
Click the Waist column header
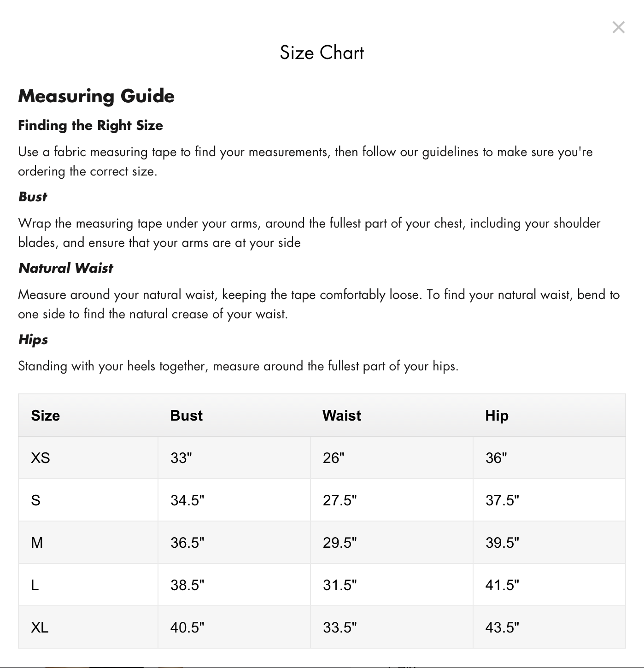pyautogui.click(x=341, y=416)
